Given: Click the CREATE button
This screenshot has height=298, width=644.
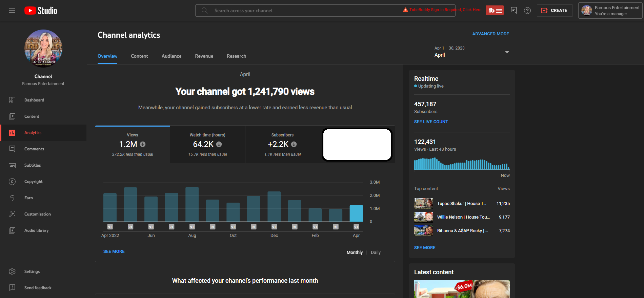Looking at the screenshot, I should point(555,11).
